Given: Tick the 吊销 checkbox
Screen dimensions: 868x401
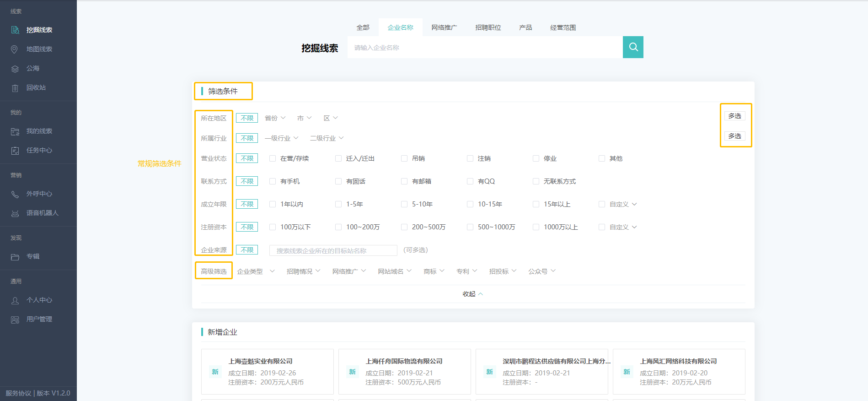Looking at the screenshot, I should click(404, 158).
